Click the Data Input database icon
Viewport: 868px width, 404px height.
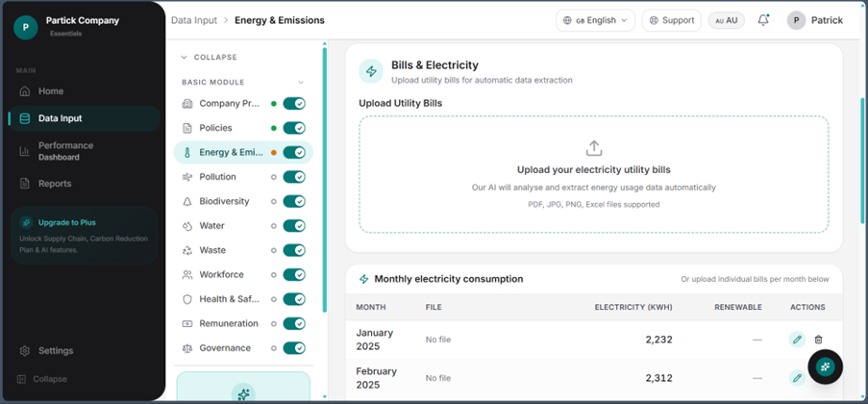24,118
